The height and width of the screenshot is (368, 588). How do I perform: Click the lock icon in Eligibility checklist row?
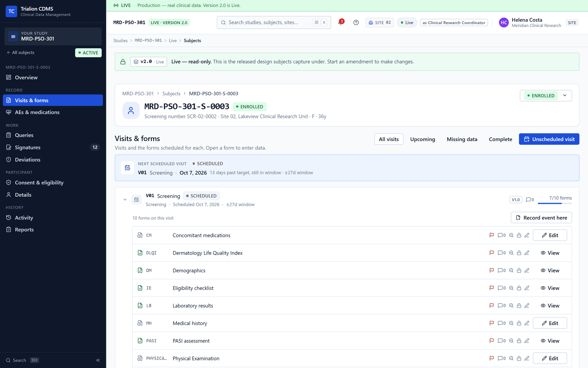tap(519, 288)
